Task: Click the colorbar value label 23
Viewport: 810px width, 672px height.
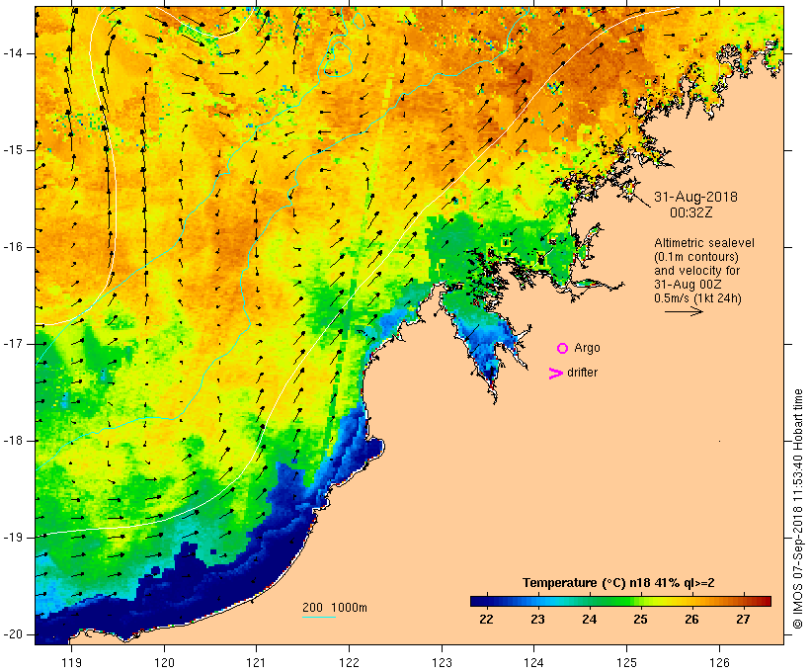Action: (537, 620)
